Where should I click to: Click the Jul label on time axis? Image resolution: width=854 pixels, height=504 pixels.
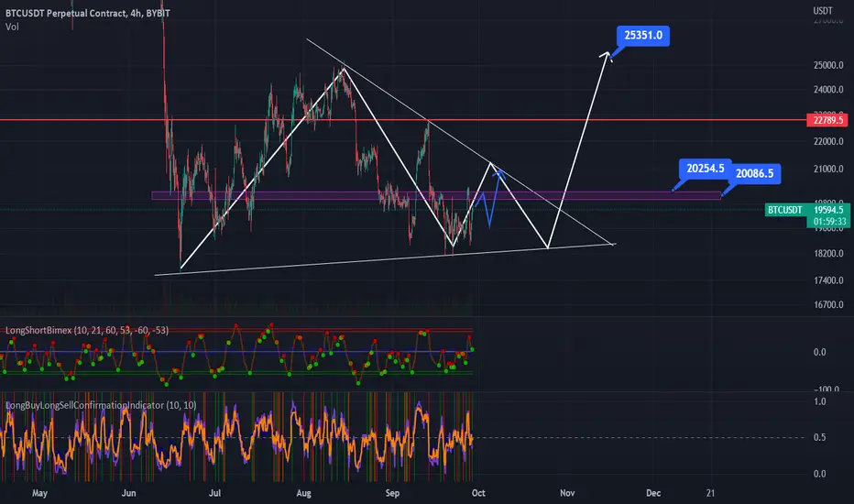pyautogui.click(x=214, y=493)
